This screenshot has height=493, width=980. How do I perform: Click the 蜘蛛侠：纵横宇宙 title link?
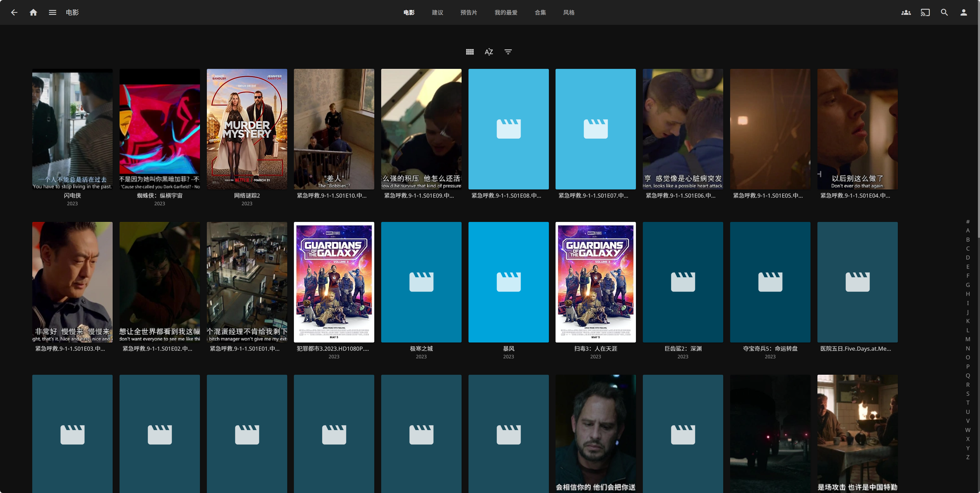159,196
